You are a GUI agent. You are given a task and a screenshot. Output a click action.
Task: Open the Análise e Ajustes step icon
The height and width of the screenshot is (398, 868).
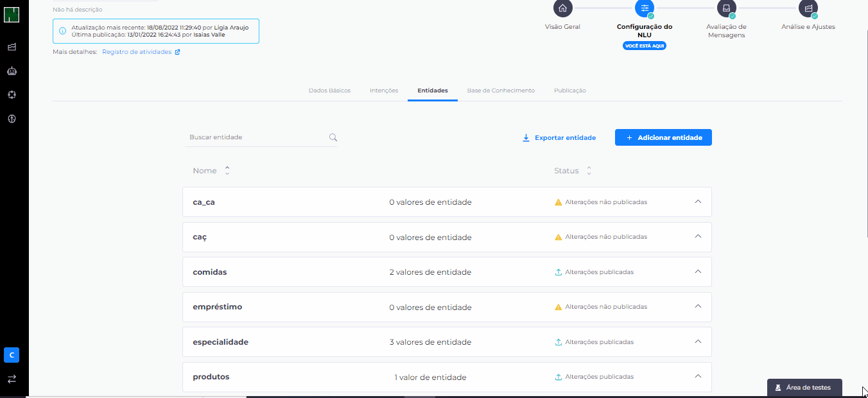tap(808, 8)
